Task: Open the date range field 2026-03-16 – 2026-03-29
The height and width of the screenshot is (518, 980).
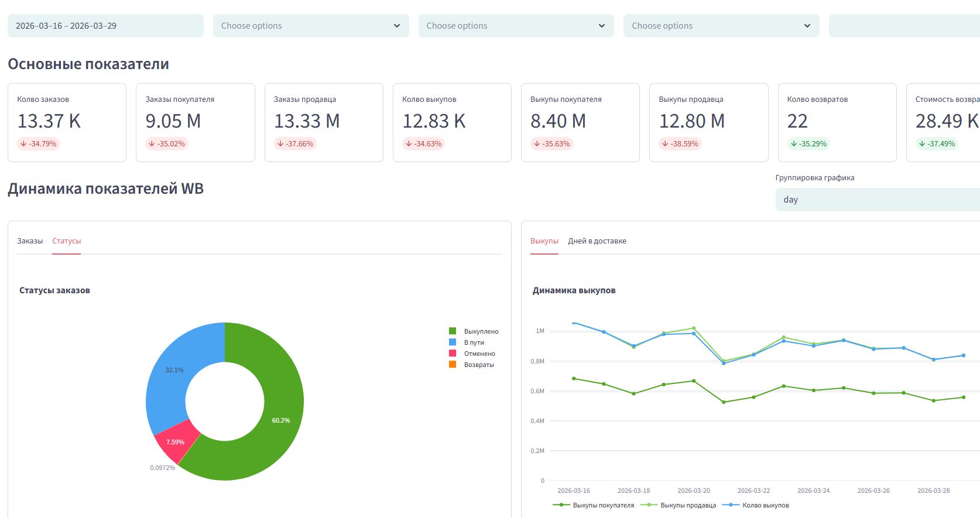Action: 105,26
